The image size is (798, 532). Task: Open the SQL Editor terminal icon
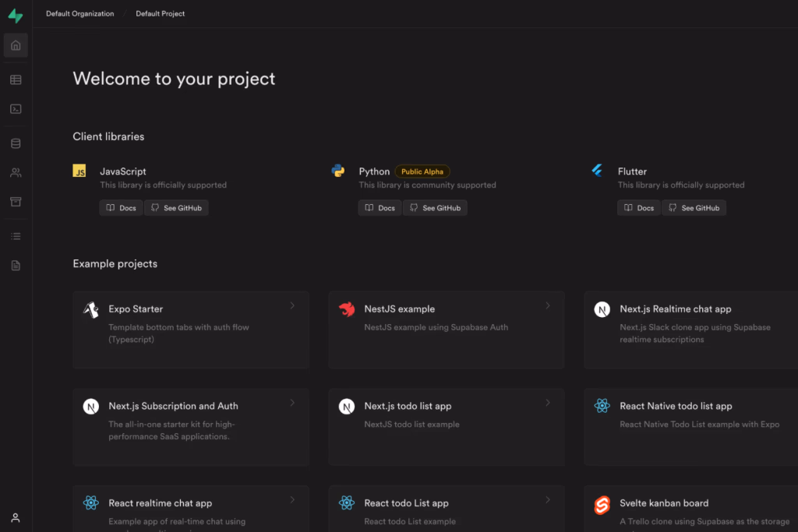coord(16,109)
